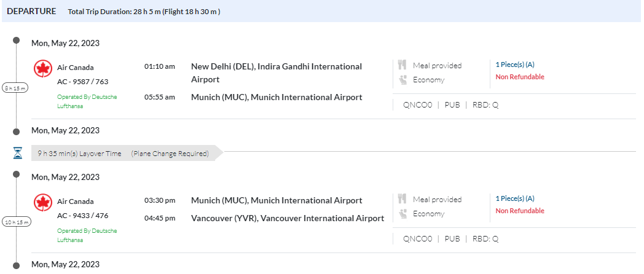Click Non Refundable label on AC-9587 flight
Viewport: 644px width, 274px height.
coord(519,77)
